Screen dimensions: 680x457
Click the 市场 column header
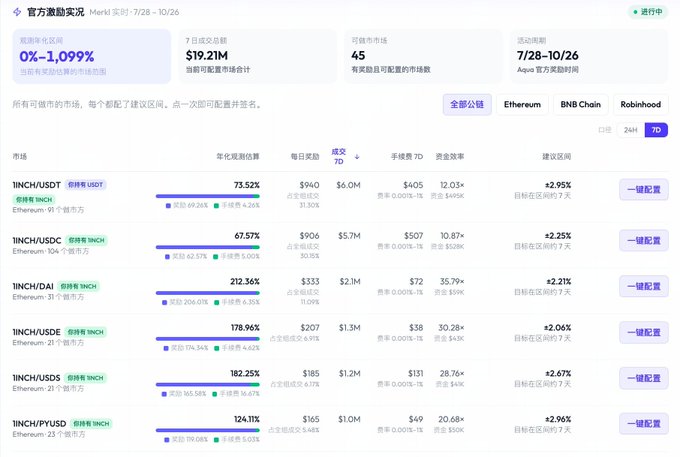pos(20,157)
